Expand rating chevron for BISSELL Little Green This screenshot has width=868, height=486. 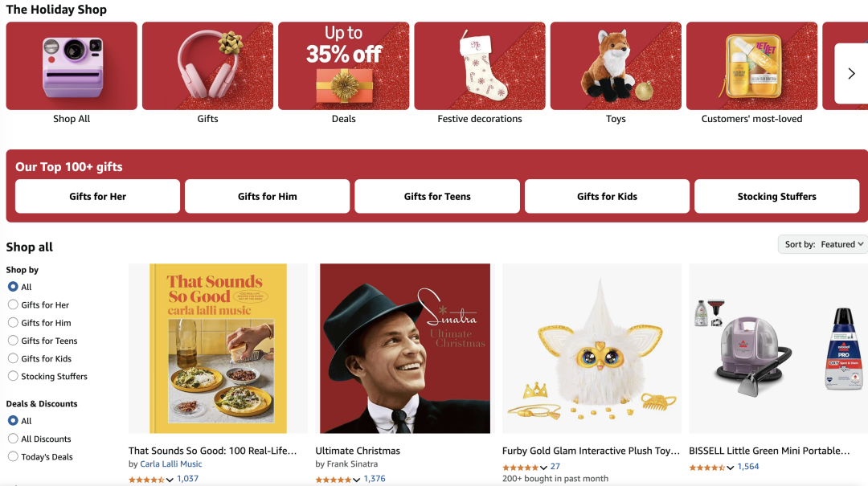pyautogui.click(x=730, y=468)
